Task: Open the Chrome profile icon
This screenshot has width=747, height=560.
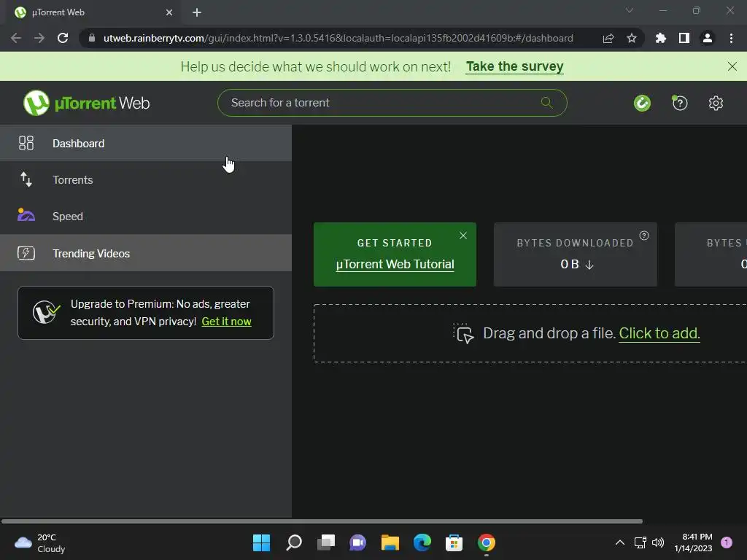Action: [708, 38]
